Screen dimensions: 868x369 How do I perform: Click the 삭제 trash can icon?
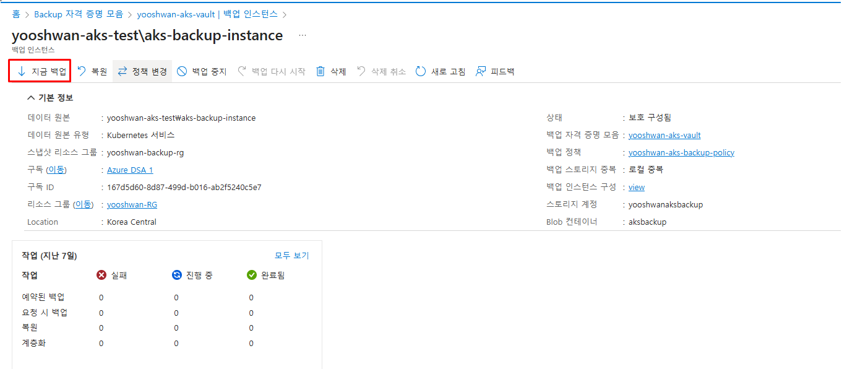click(320, 71)
